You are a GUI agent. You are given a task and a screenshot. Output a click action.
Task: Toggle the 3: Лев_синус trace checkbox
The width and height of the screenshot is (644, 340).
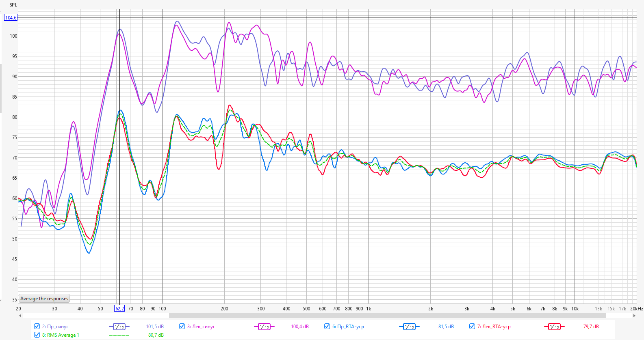click(x=182, y=326)
